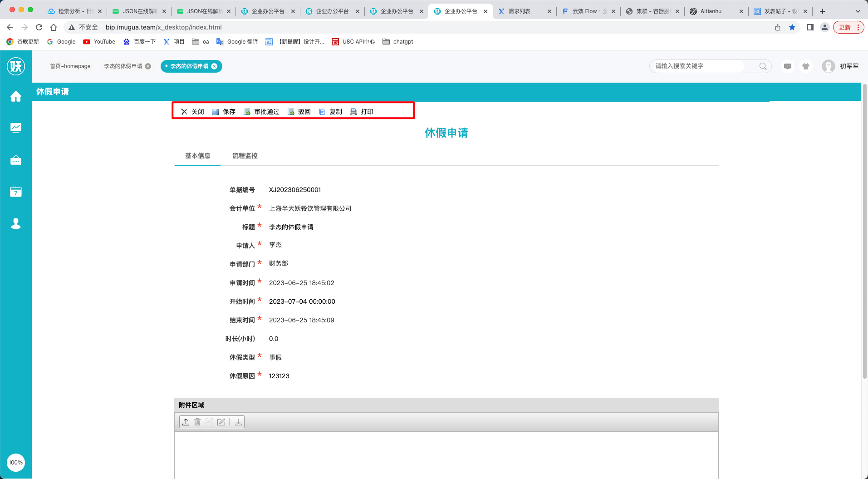Preview attachment with the eye icon
Screen dimensions: 868x479
click(x=209, y=422)
